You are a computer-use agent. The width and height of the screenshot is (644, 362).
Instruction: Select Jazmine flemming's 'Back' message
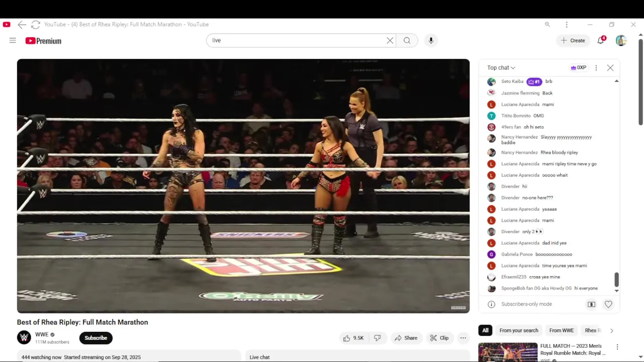[x=547, y=93]
